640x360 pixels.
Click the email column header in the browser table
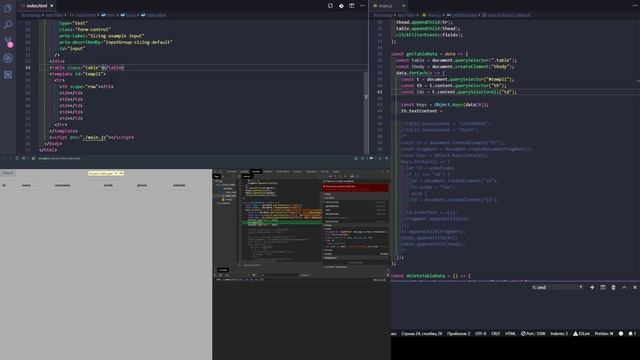(108, 185)
